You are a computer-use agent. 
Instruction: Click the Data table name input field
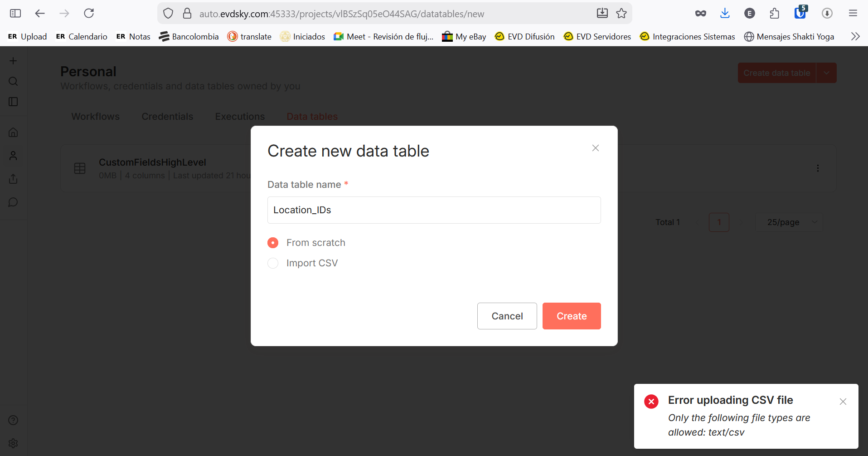[x=434, y=210]
